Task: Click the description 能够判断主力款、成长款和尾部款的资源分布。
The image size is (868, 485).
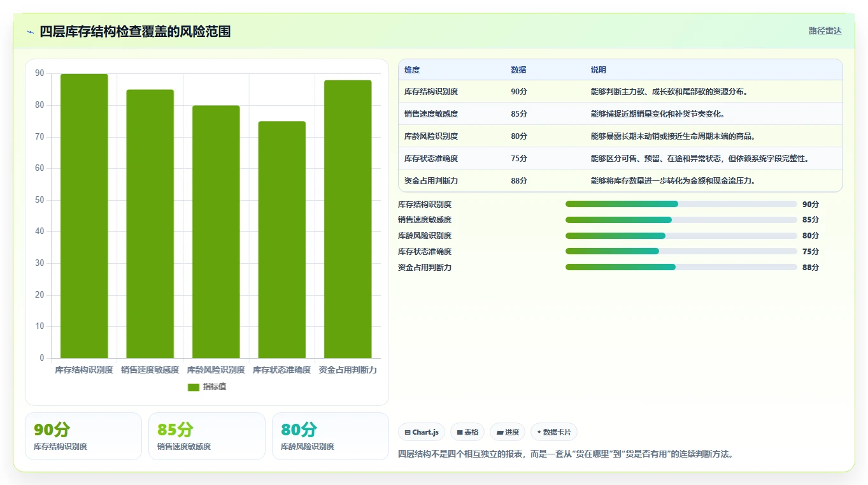Action: coord(669,92)
